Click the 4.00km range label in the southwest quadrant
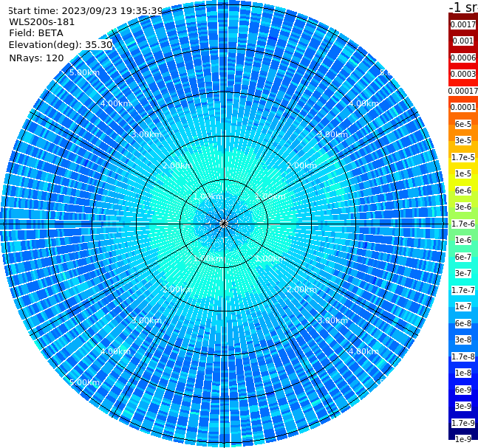Image resolution: width=478 pixels, height=448 pixels. point(115,351)
